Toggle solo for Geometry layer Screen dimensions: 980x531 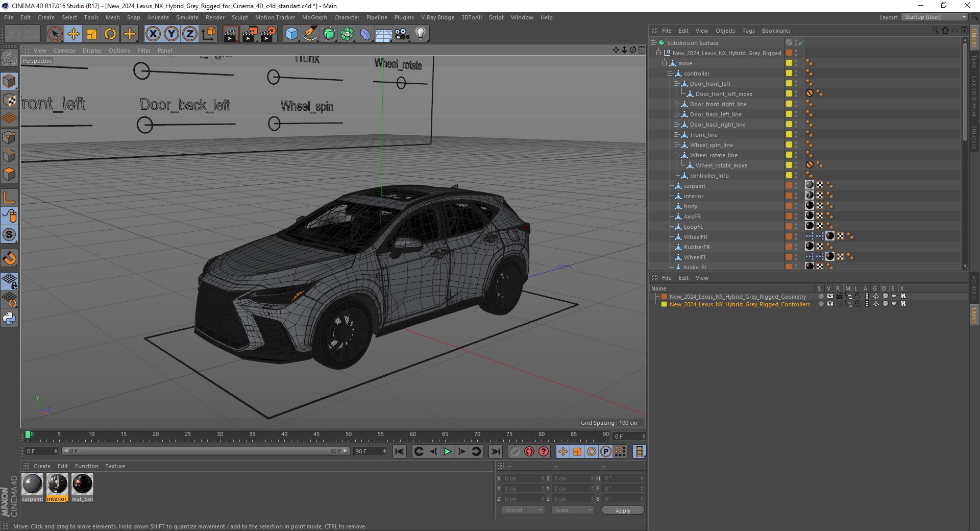(x=821, y=296)
